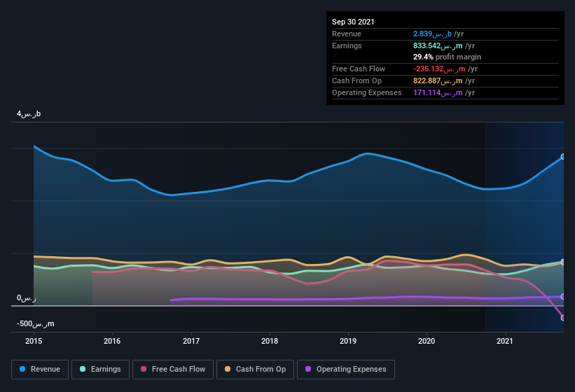Click the Cash From Op endpoint marker
Screen dimensions: 575x392
(x=563, y=262)
